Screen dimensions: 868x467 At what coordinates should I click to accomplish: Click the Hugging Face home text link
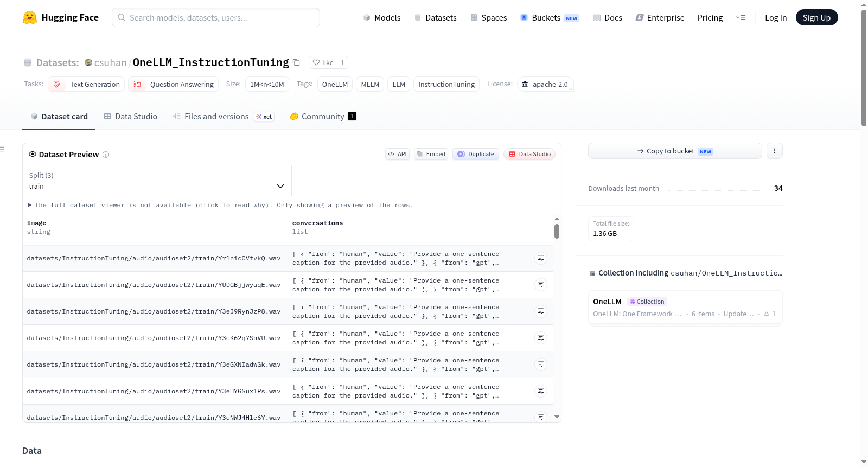click(x=70, y=17)
